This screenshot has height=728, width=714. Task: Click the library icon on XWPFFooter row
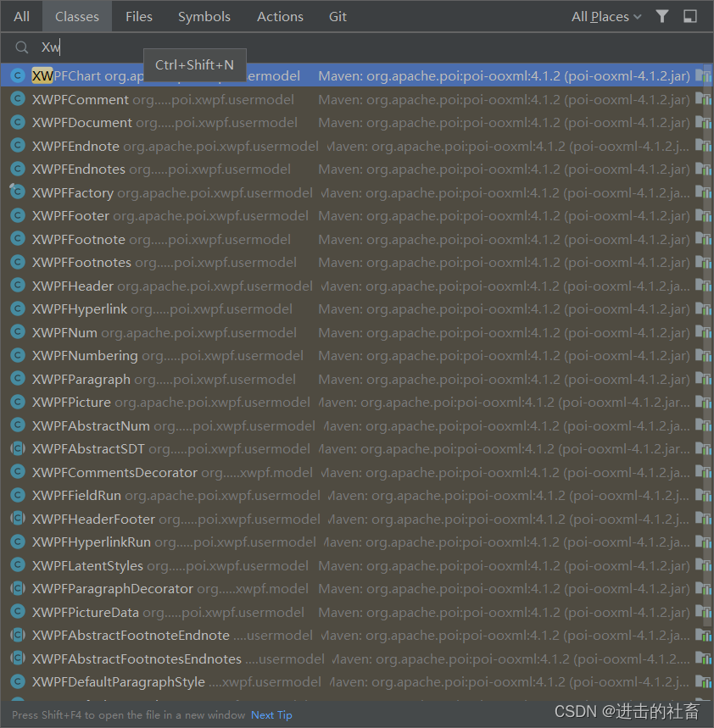pos(703,215)
